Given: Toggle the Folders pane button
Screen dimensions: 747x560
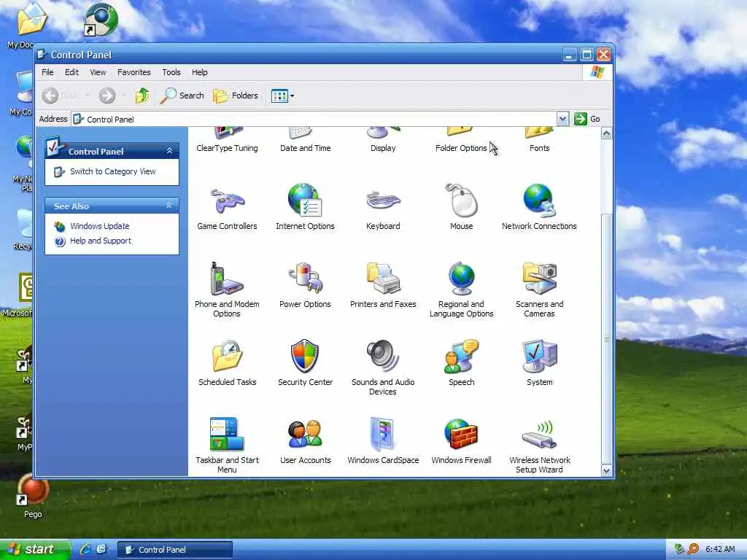Looking at the screenshot, I should (236, 96).
